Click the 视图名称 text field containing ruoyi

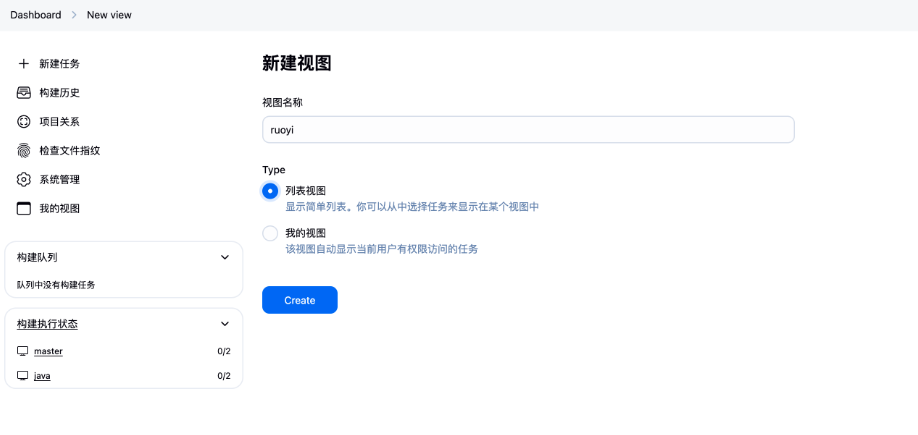528,130
